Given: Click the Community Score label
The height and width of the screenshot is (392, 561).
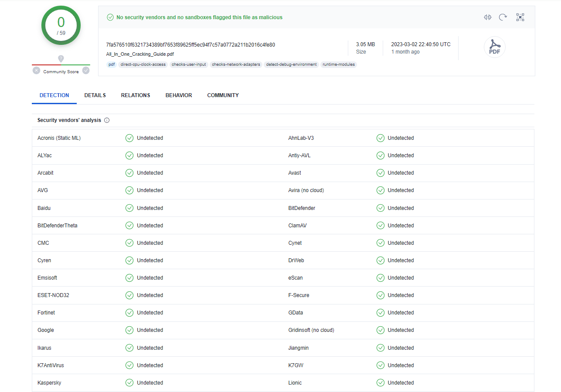Looking at the screenshot, I should [61, 72].
